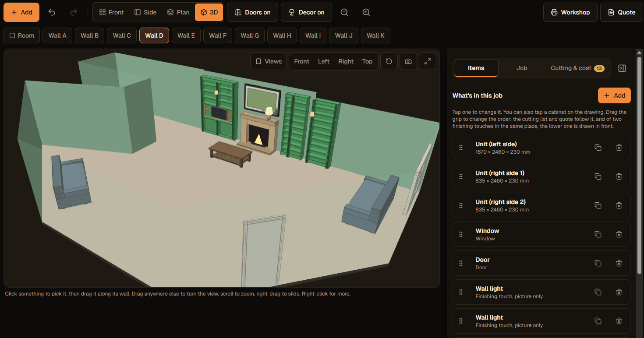Open the Views bookmarks menu

point(269,61)
